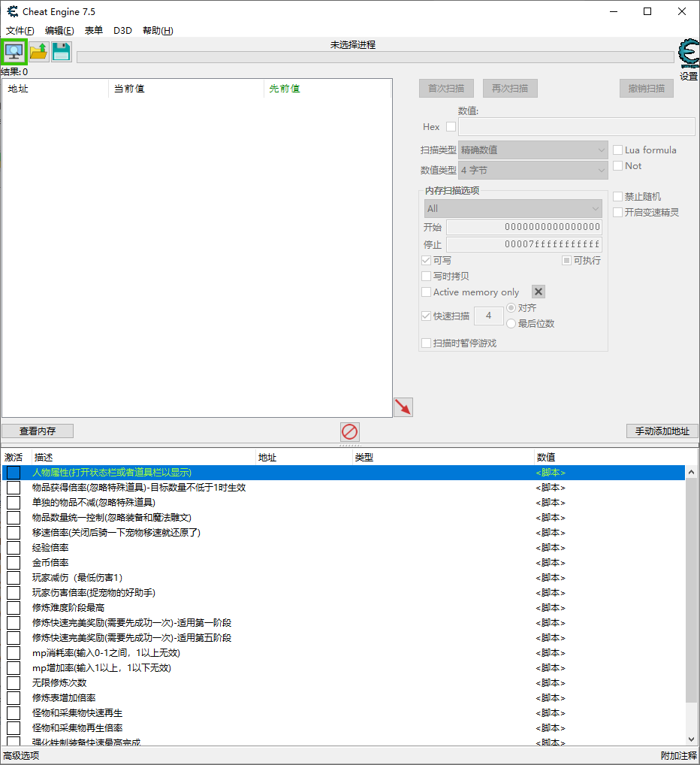
Task: Open the 数值类型 dropdown showing 4 字节
Action: (533, 170)
